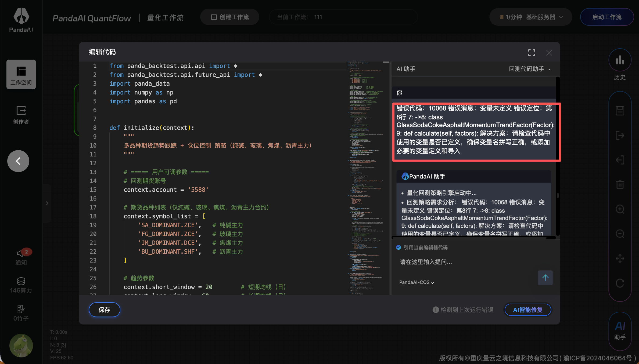Expand the 1/分钟 基础服务器 server dropdown
The image size is (639, 364).
coord(531,17)
